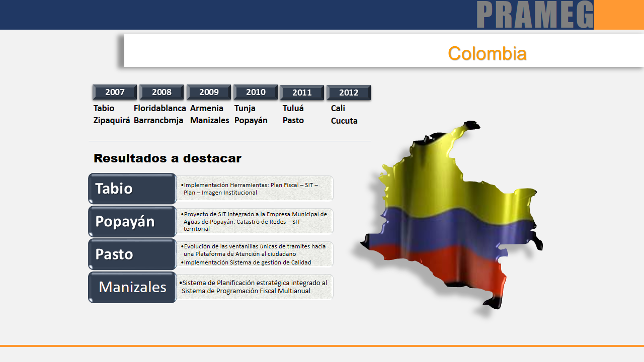This screenshot has width=644, height=362.
Task: Click the Manizales Sistema de Planificación description
Action: click(x=255, y=287)
